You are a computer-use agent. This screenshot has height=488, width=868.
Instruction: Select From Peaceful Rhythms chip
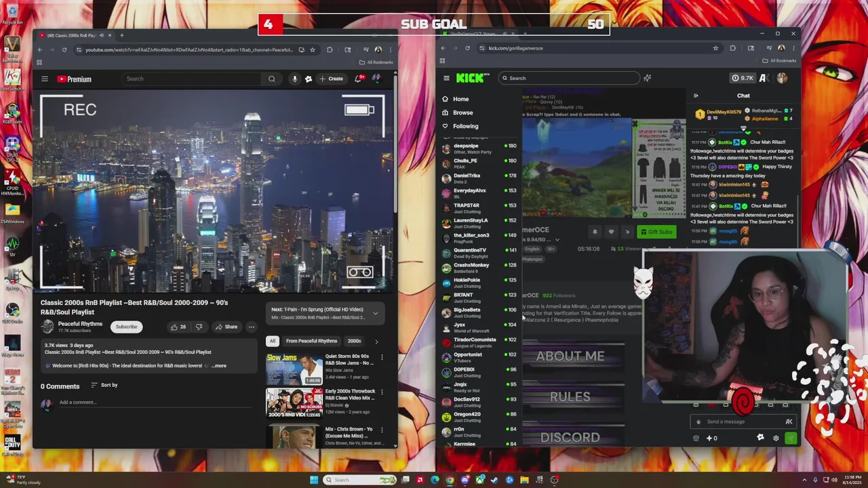(311, 341)
